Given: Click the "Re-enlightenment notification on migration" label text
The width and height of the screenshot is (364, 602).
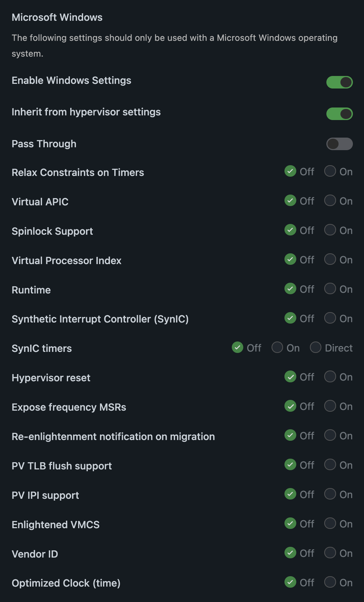Looking at the screenshot, I should tap(113, 436).
